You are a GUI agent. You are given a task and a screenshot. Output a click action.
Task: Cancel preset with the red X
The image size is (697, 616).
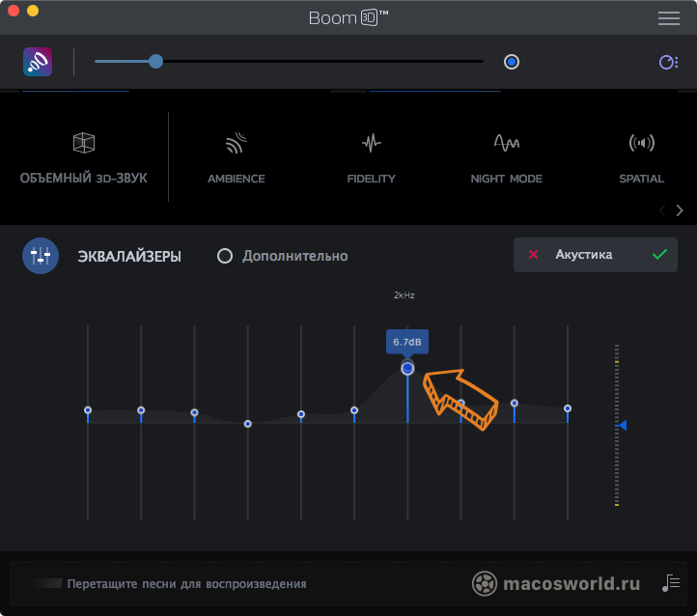coord(534,255)
